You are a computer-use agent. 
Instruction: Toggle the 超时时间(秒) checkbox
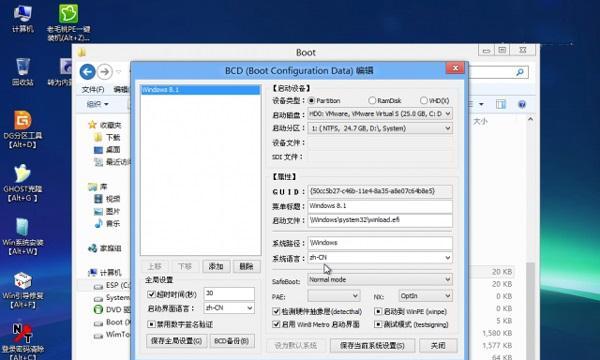click(x=151, y=294)
